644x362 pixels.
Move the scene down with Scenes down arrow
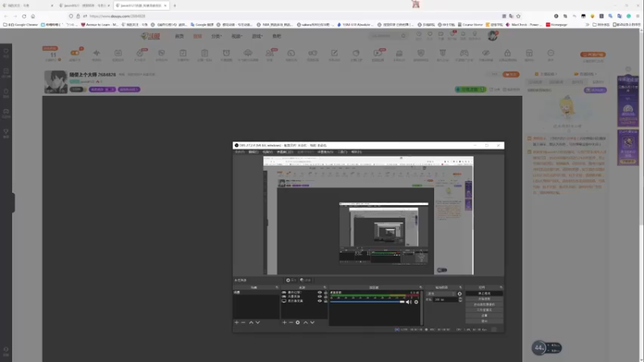[258, 323]
